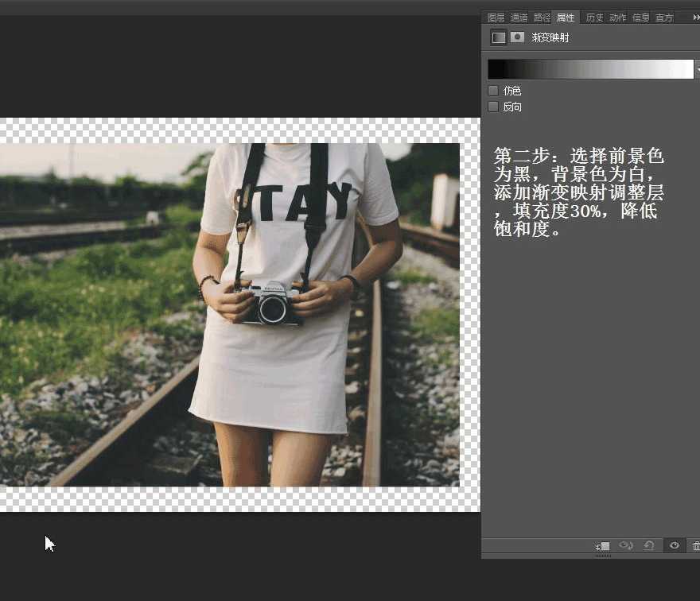
Task: Select the gradient map adjustment icon in Properties
Action: (x=499, y=37)
